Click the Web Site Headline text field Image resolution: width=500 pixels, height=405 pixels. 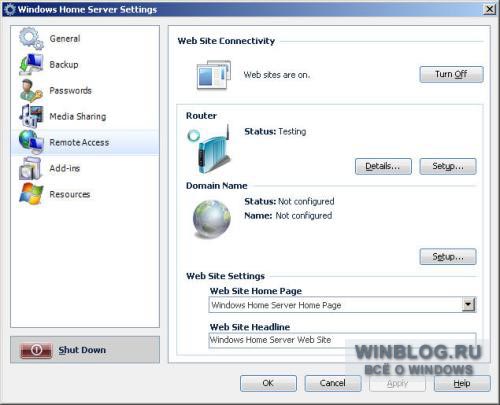tap(342, 340)
